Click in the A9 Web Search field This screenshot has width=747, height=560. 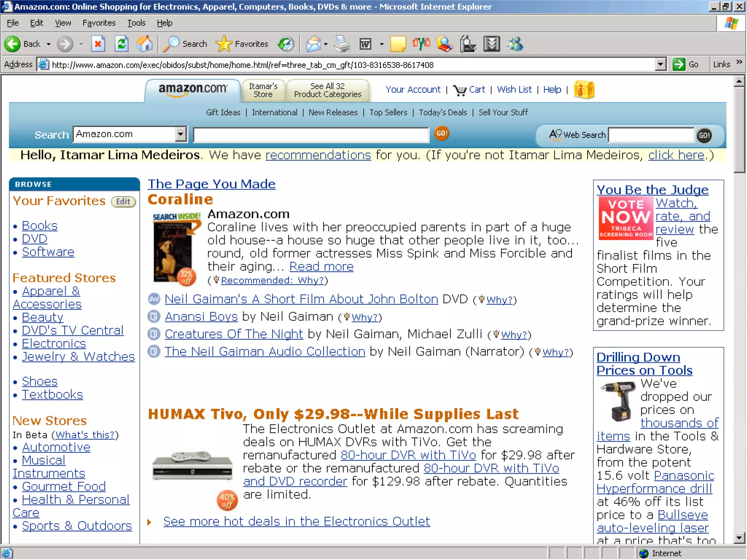(651, 135)
